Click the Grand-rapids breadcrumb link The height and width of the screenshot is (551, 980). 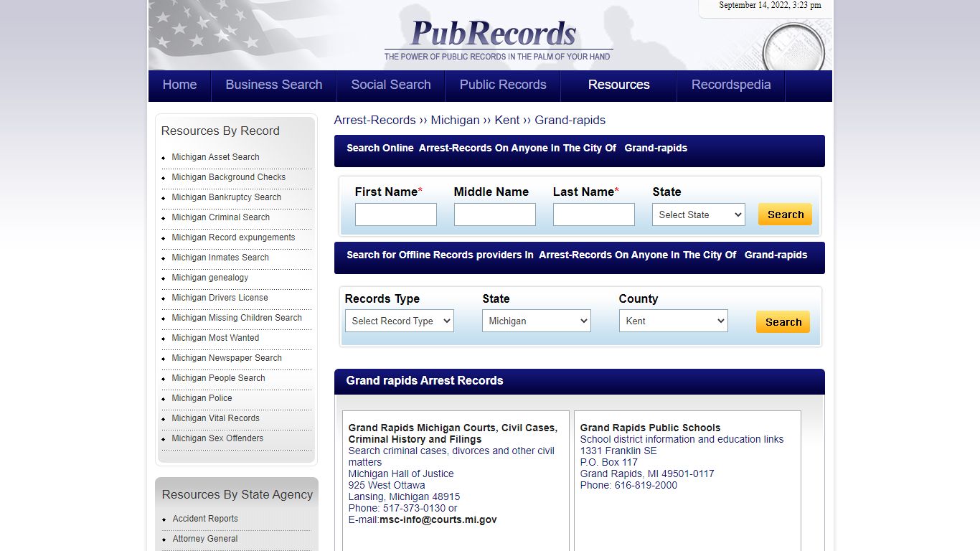(x=570, y=120)
